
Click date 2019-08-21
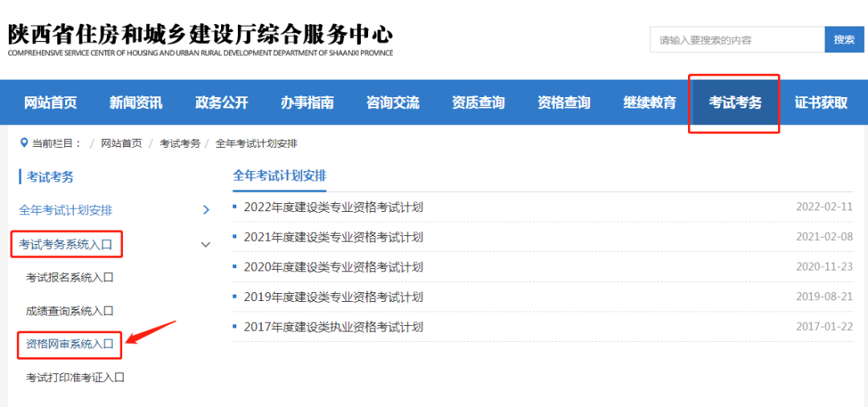[x=825, y=297]
